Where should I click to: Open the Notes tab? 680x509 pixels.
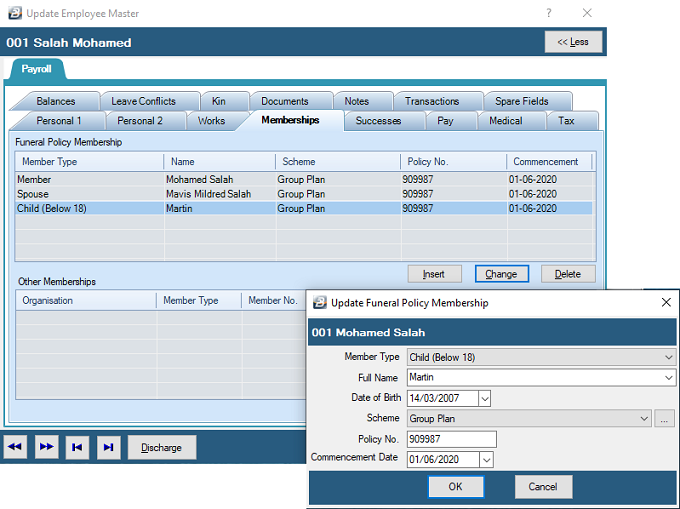(356, 101)
